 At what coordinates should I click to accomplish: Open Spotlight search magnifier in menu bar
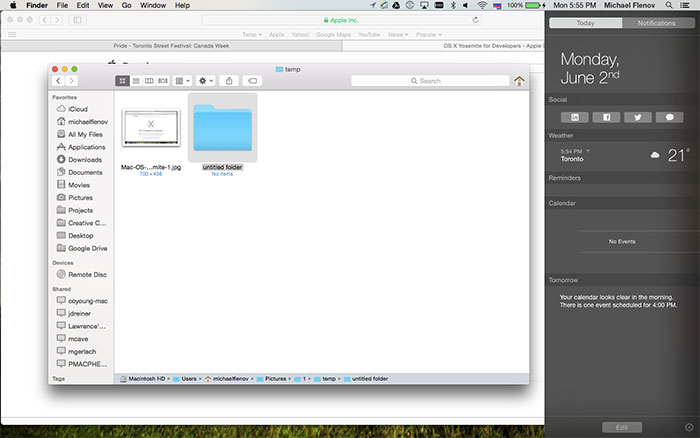(x=670, y=5)
